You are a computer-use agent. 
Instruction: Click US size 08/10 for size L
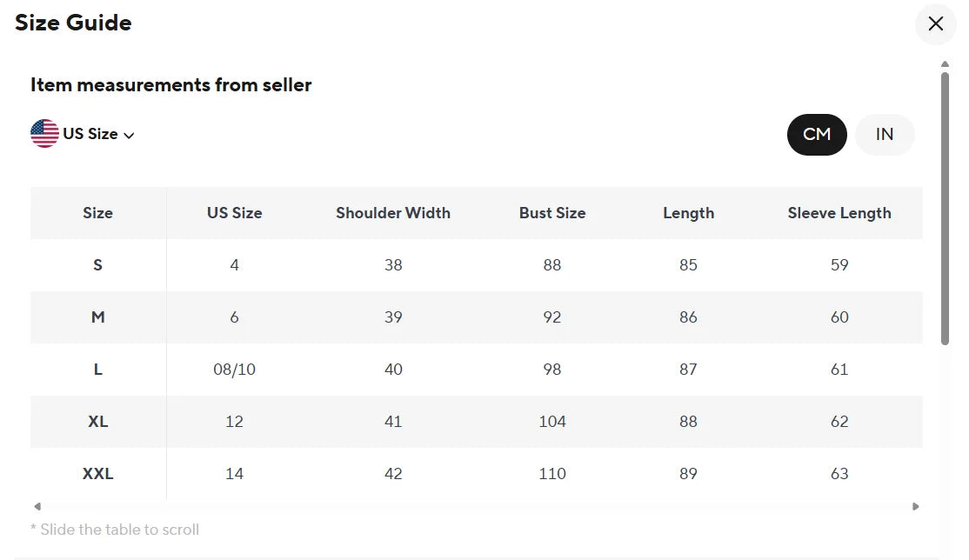point(233,369)
